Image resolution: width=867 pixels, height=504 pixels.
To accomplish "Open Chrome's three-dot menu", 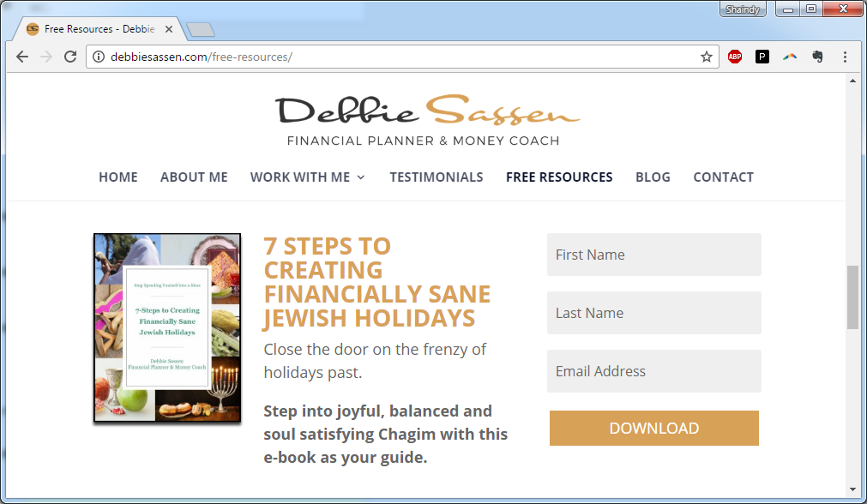I will point(845,57).
